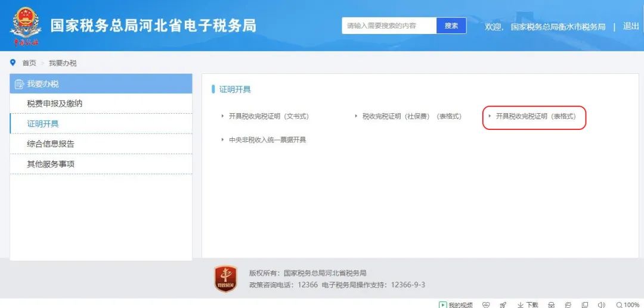This screenshot has width=644, height=308.
Task: Click the rocket accelerator icon in status bar
Action: pyautogui.click(x=503, y=304)
